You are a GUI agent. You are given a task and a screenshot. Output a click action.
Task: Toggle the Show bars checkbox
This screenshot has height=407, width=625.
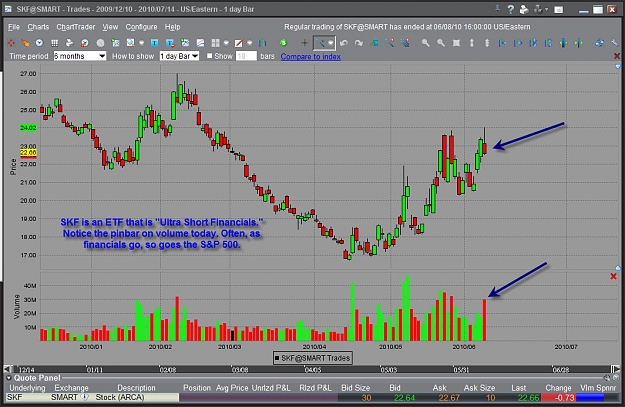(210, 56)
